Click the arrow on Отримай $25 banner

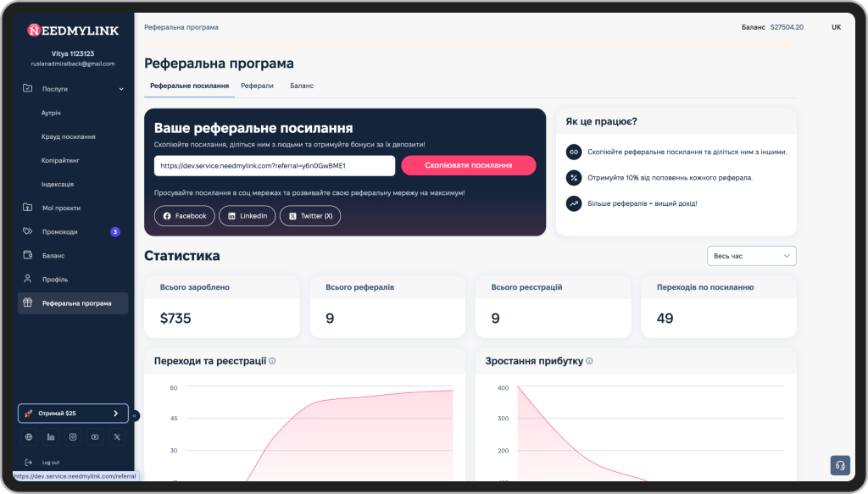point(115,414)
